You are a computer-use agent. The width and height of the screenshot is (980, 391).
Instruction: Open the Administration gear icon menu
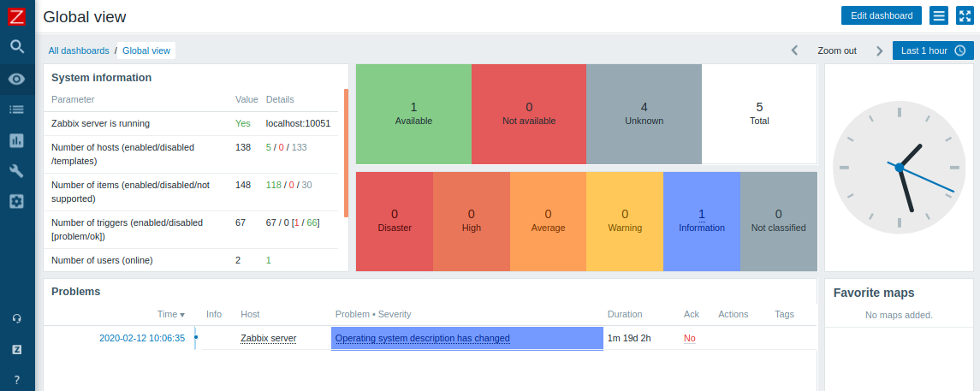(17, 201)
